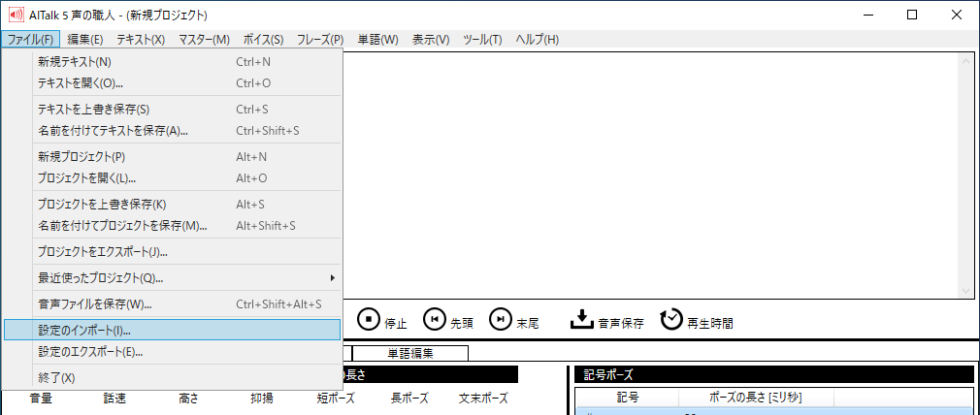Select 設定のインポート(I)... entry

point(172,330)
